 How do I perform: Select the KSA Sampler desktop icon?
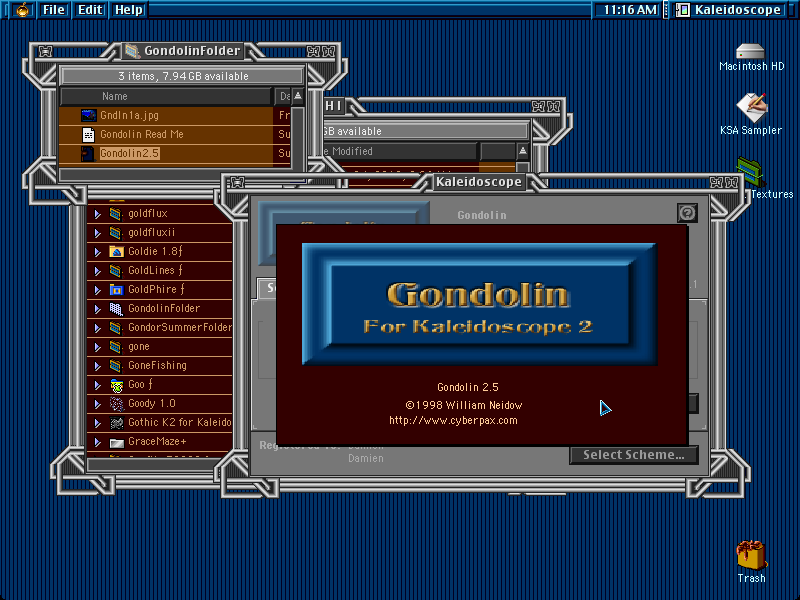click(x=752, y=107)
